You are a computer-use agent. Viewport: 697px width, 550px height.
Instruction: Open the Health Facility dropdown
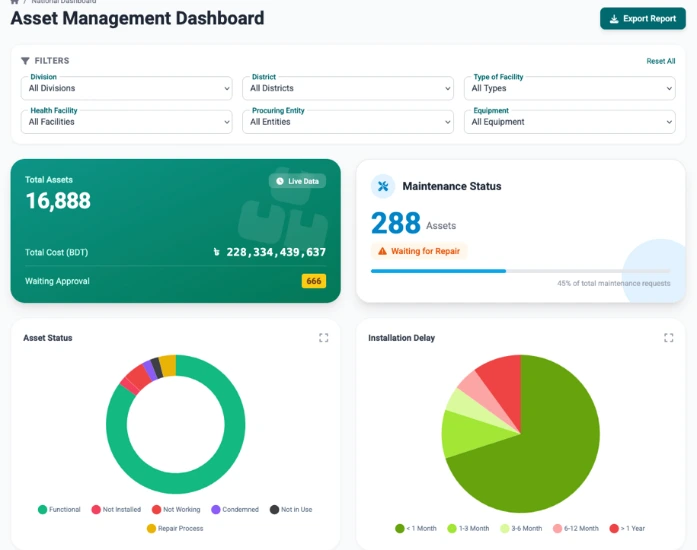click(x=126, y=122)
